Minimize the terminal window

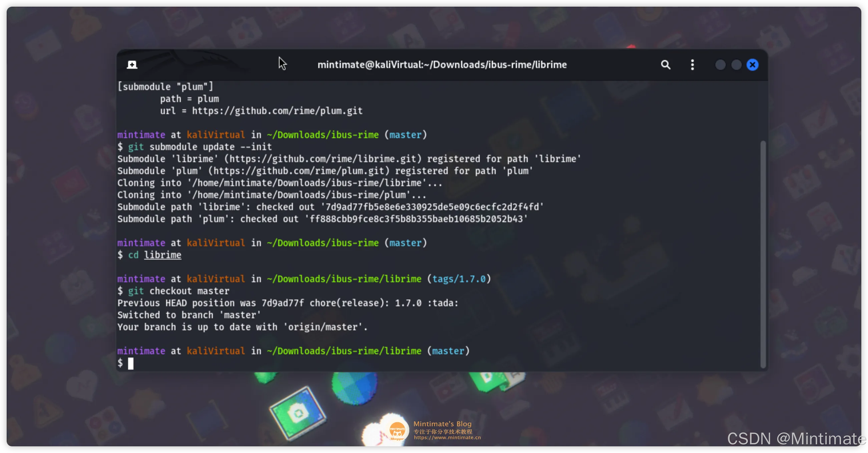pos(720,65)
